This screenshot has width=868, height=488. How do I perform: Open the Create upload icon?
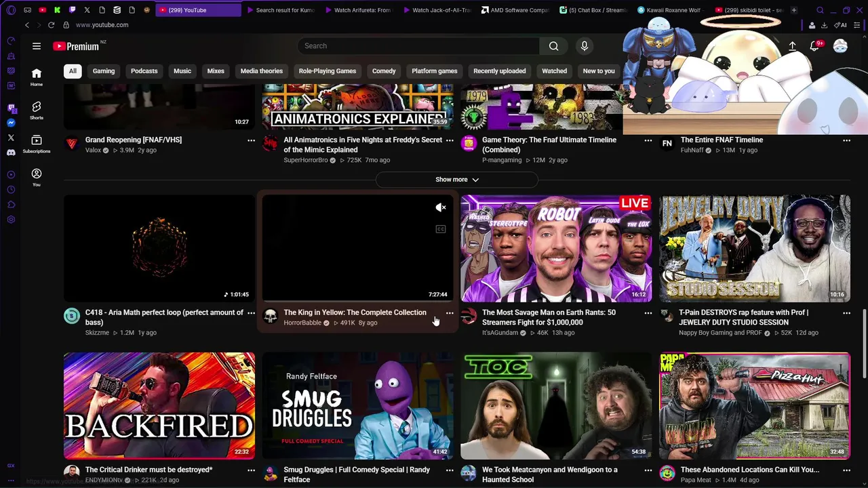[792, 46]
